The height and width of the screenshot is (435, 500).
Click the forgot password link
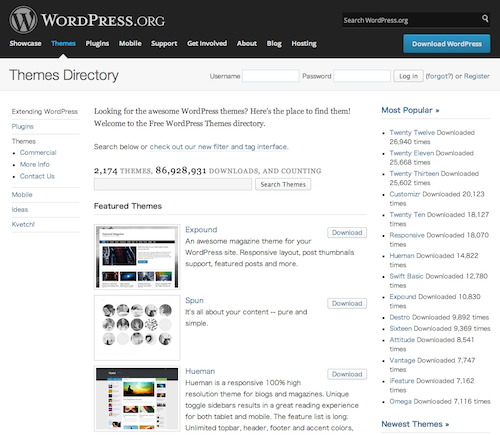pyautogui.click(x=439, y=76)
